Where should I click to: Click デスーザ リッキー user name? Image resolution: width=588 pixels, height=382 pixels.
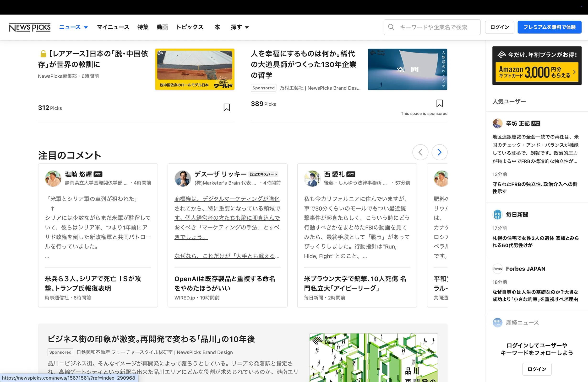[220, 174]
